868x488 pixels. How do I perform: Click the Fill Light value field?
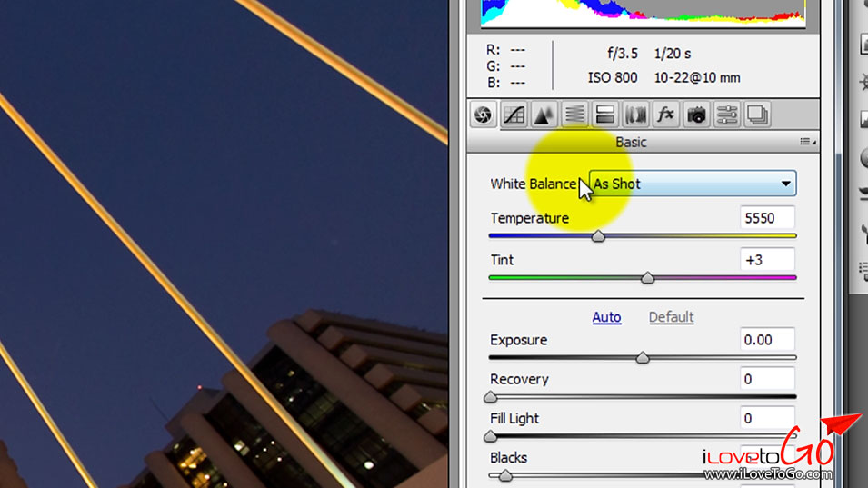click(x=767, y=418)
